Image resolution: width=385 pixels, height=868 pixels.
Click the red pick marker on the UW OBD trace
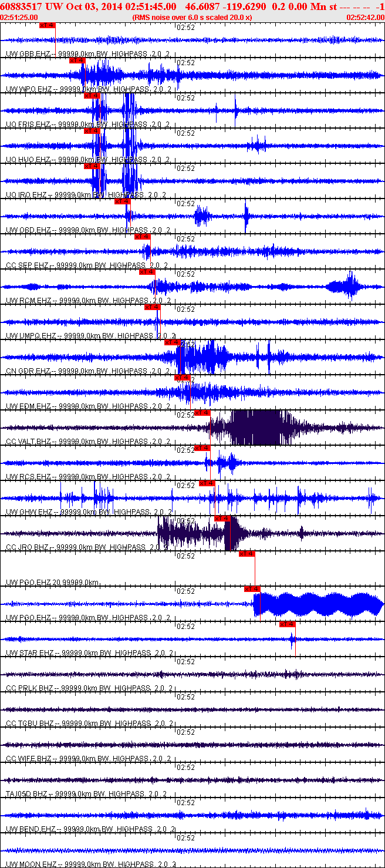click(x=122, y=201)
